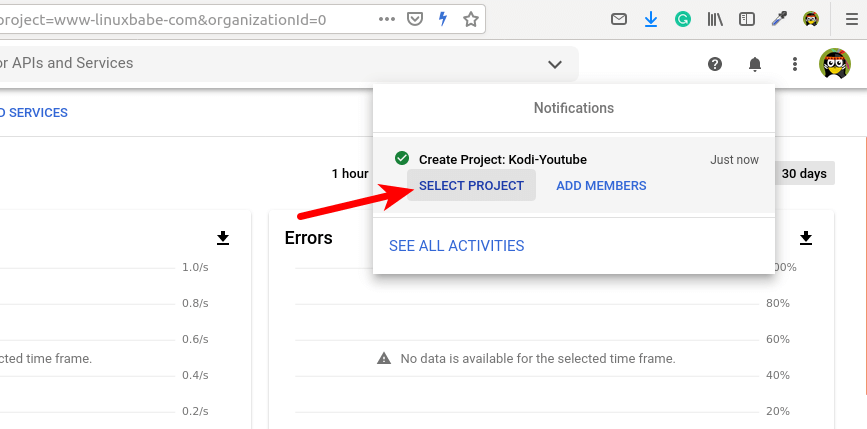This screenshot has width=867, height=429.
Task: Click the eyedropper color picker extension
Action: coord(779,19)
